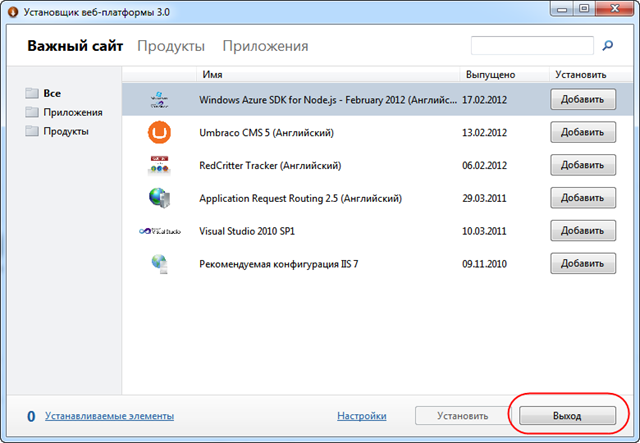
Task: Select Продукты category in sidebar
Action: [66, 131]
